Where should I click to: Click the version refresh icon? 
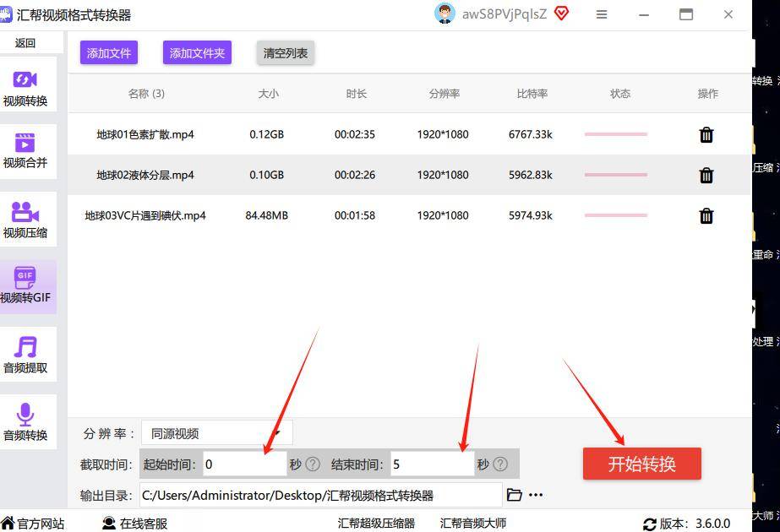click(x=649, y=524)
